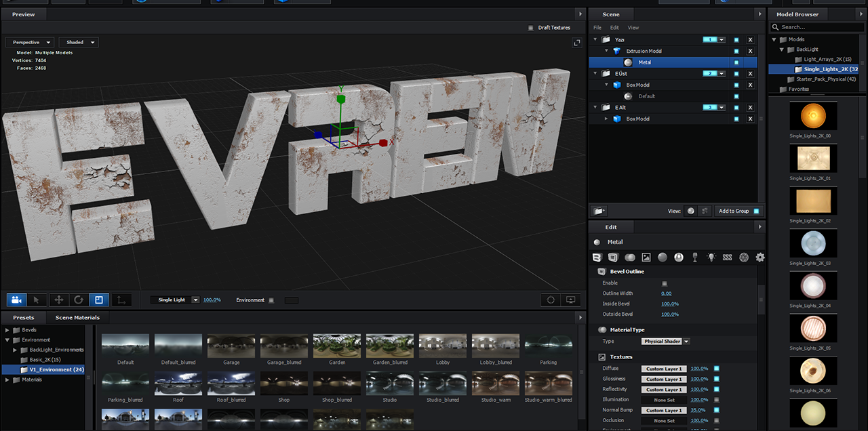Screen dimensions: 868x431
Task: Click Add to Group button
Action: pos(739,211)
